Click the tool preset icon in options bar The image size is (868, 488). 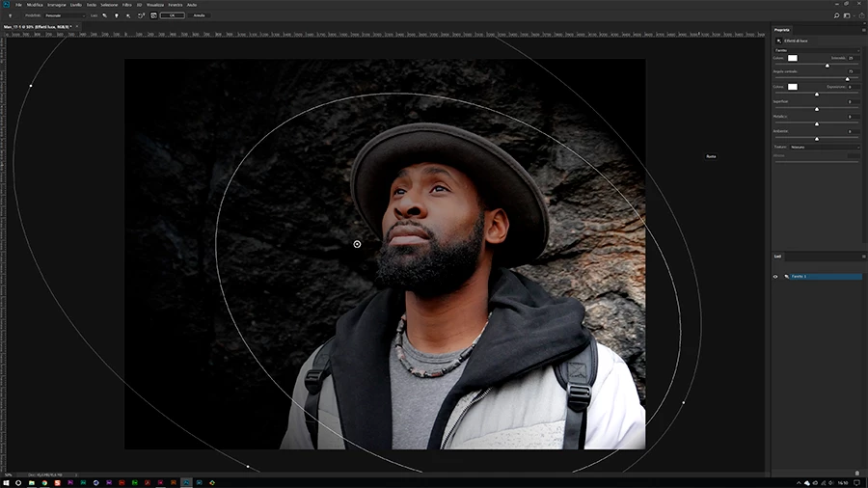tap(10, 15)
